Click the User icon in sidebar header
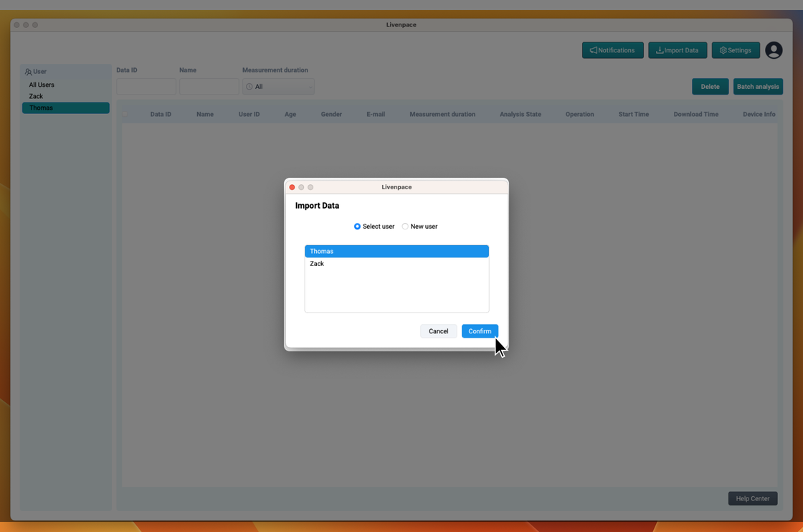The width and height of the screenshot is (803, 532). [28, 72]
